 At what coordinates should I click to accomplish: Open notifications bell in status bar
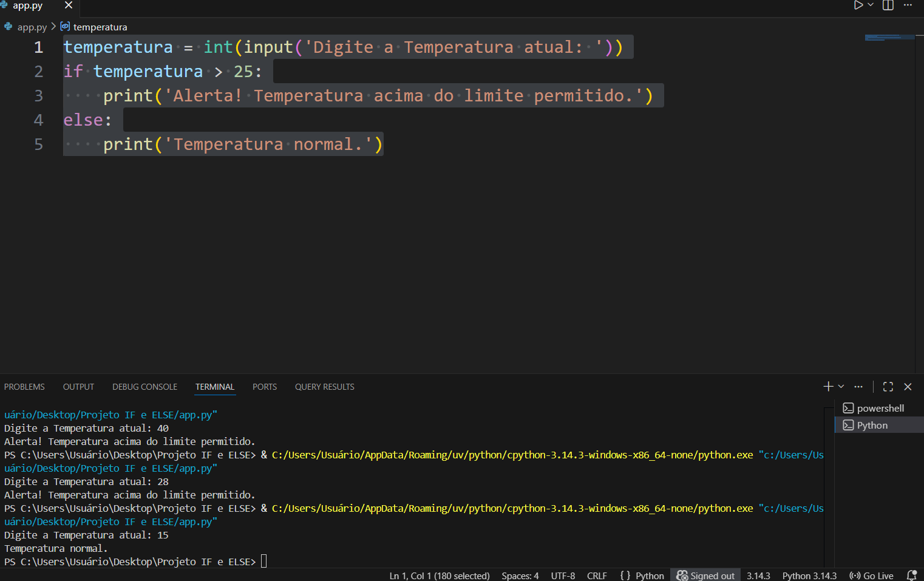point(911,576)
